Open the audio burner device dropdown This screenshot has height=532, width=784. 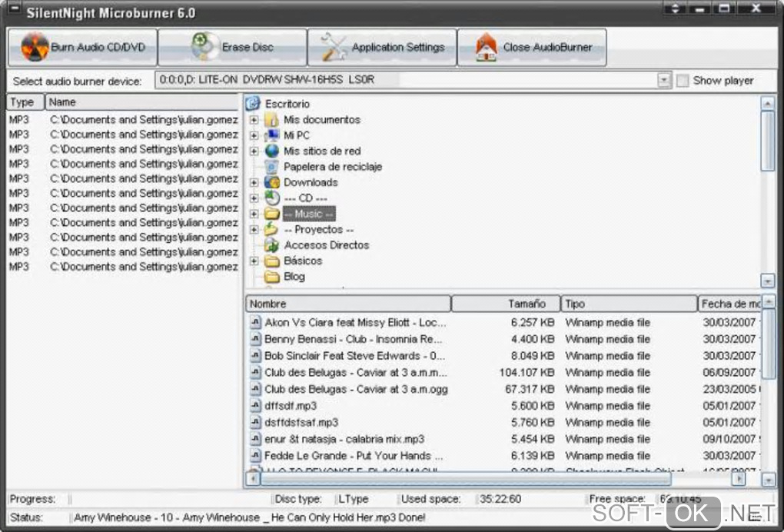(664, 80)
